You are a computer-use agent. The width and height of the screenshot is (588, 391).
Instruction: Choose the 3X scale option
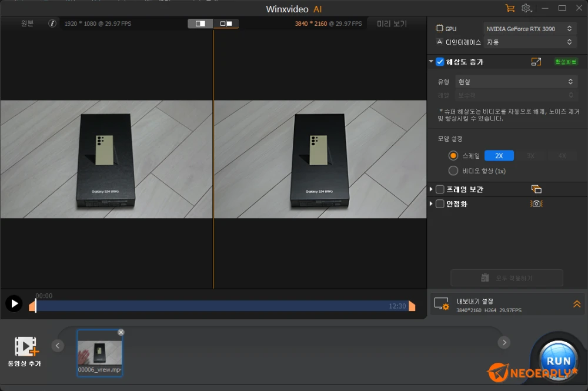[x=530, y=156]
